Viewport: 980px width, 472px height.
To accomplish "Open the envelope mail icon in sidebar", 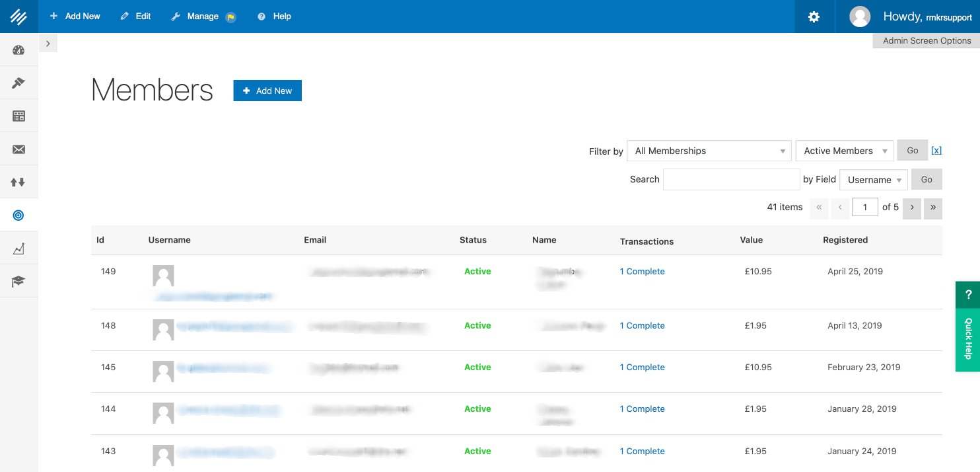I will 18,149.
